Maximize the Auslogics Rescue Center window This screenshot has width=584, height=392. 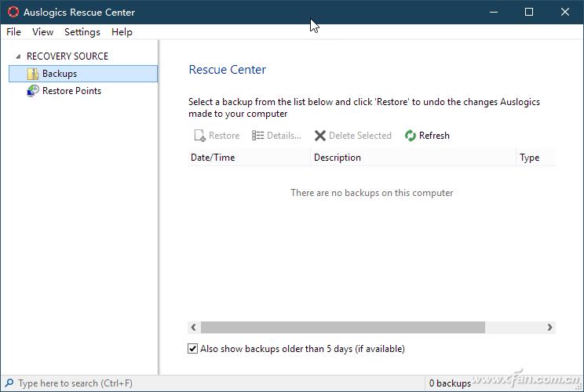click(x=529, y=12)
